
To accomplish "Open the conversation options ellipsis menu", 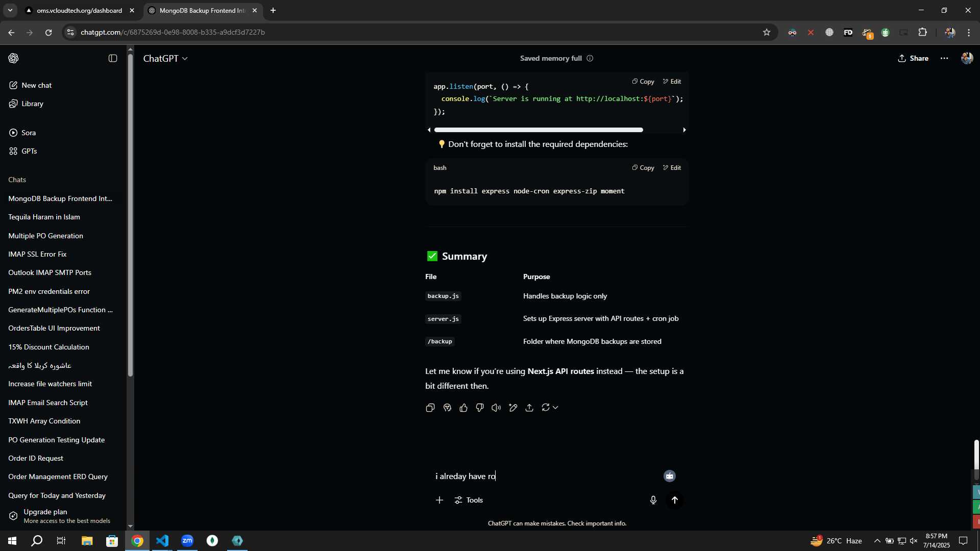I will pos(944,58).
